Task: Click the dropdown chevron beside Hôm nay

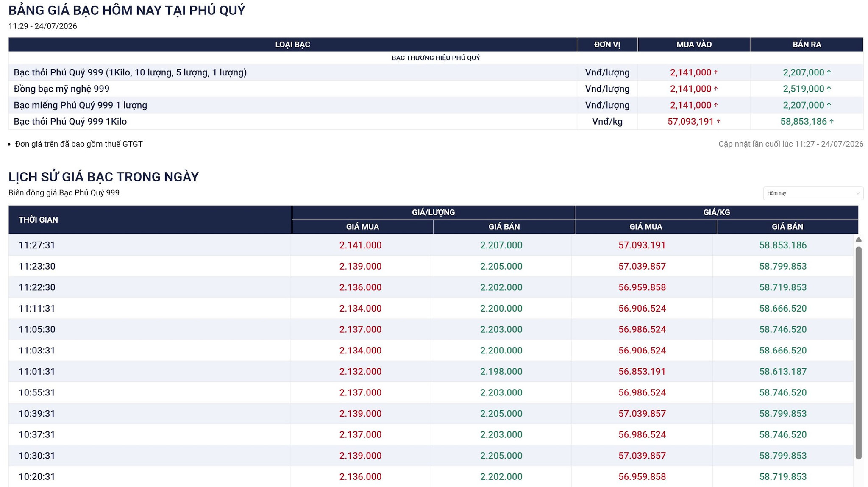Action: pos(857,193)
